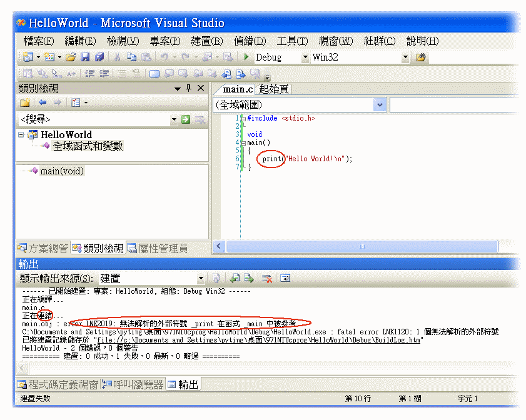
Task: Click the Increase Indent icon
Action: (x=104, y=73)
